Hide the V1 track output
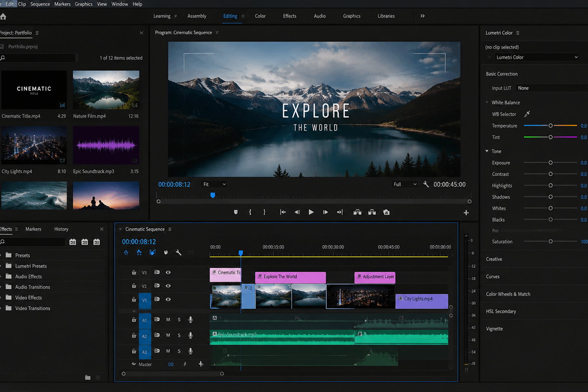Screen dimensions: 588x392 pyautogui.click(x=168, y=299)
